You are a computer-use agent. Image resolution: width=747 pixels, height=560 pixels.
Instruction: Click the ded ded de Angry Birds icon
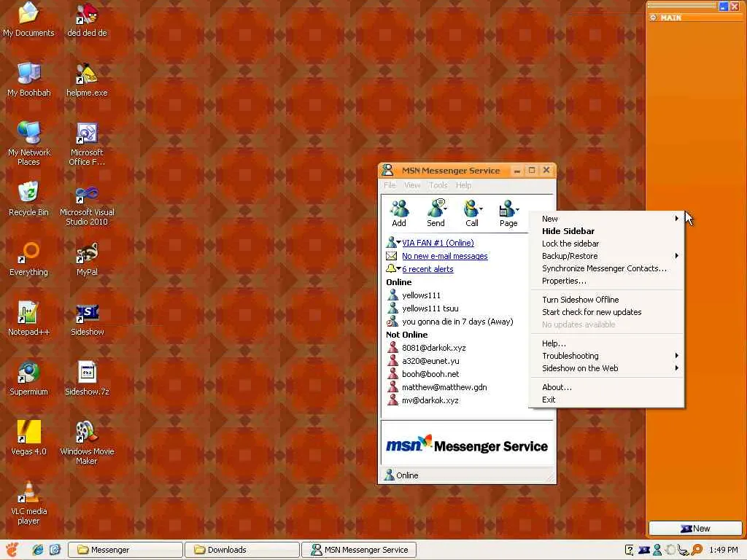(87, 19)
